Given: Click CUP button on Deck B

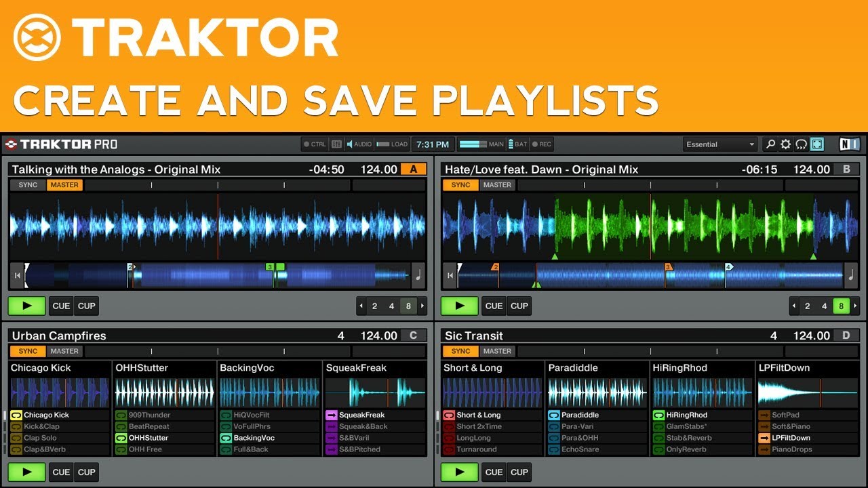Looking at the screenshot, I should [519, 306].
